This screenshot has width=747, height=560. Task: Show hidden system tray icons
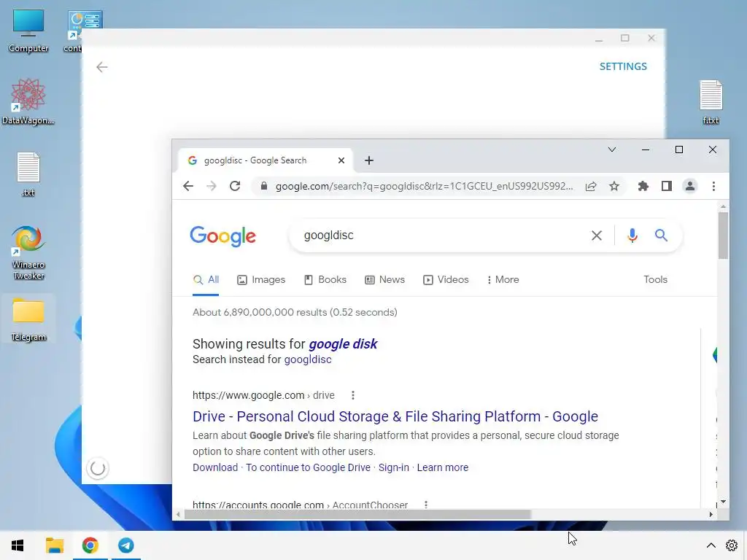point(711,545)
